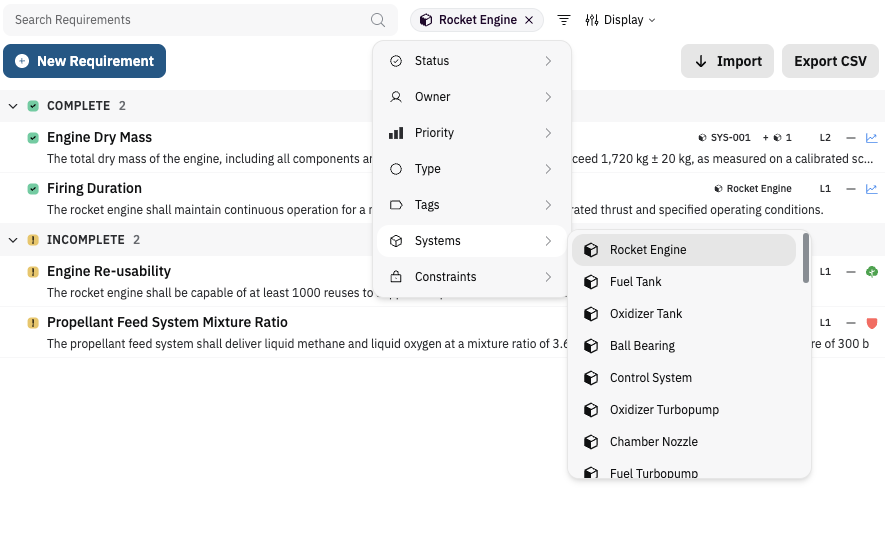Image resolution: width=885 pixels, height=542 pixels.
Task: Click the Firing Duration chart icon
Action: [x=871, y=189]
